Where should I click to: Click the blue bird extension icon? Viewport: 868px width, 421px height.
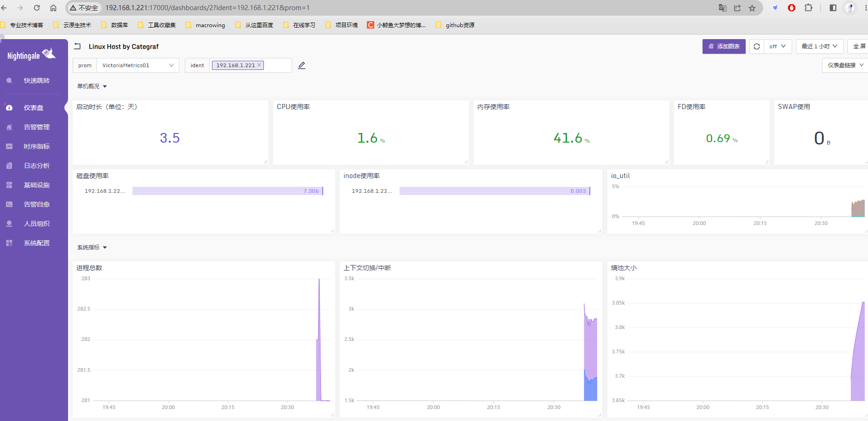coord(775,8)
